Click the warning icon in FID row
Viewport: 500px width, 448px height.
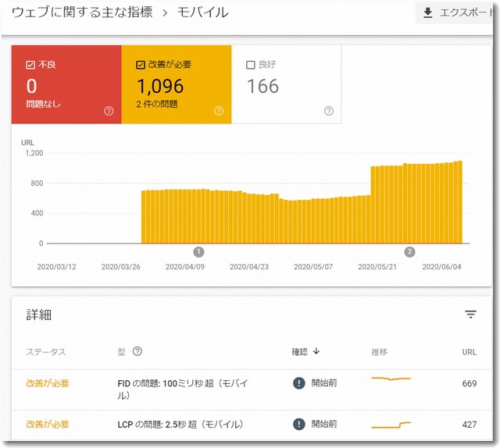298,382
